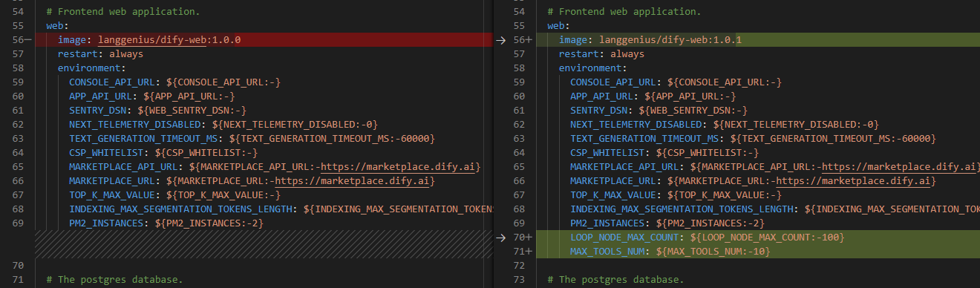
Task: Click SENTRY_DSN line in the modified pane
Action: [x=659, y=111]
